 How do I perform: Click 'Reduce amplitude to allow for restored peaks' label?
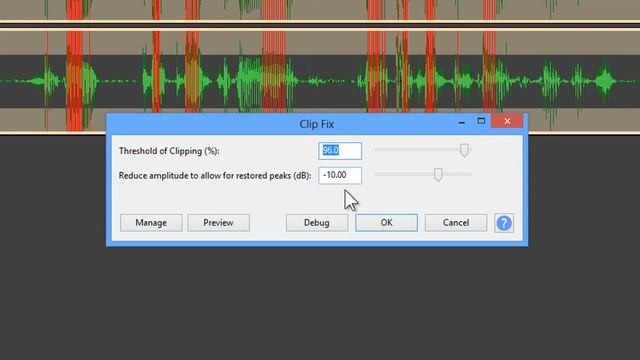coord(215,176)
